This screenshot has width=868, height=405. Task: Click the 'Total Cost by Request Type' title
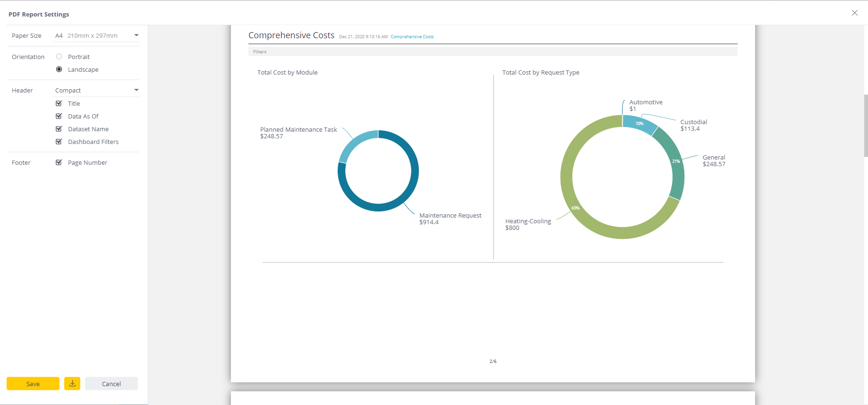[541, 72]
